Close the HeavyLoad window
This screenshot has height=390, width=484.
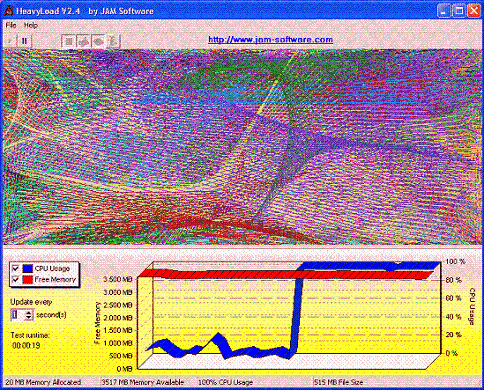(474, 11)
